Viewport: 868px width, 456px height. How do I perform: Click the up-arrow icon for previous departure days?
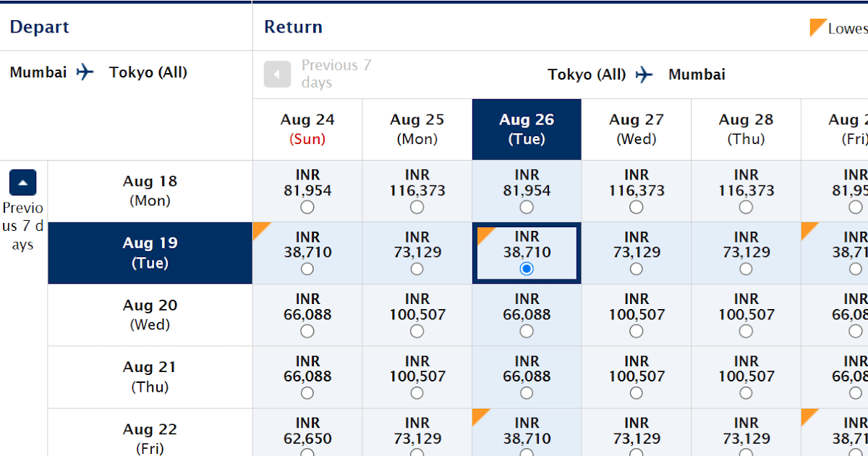[x=22, y=183]
